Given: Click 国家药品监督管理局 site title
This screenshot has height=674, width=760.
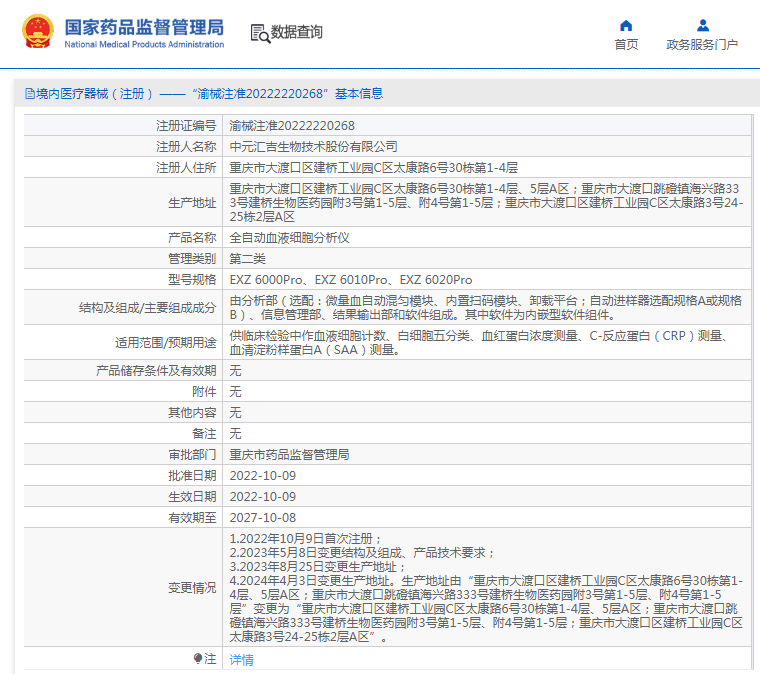Looking at the screenshot, I should (x=144, y=28).
